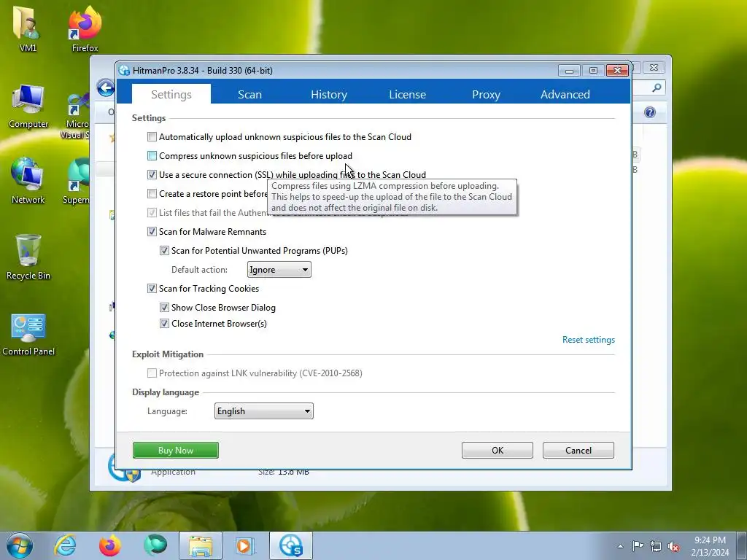Image resolution: width=747 pixels, height=560 pixels.
Task: Select the HitmanPro taskbar button
Action: [x=291, y=545]
